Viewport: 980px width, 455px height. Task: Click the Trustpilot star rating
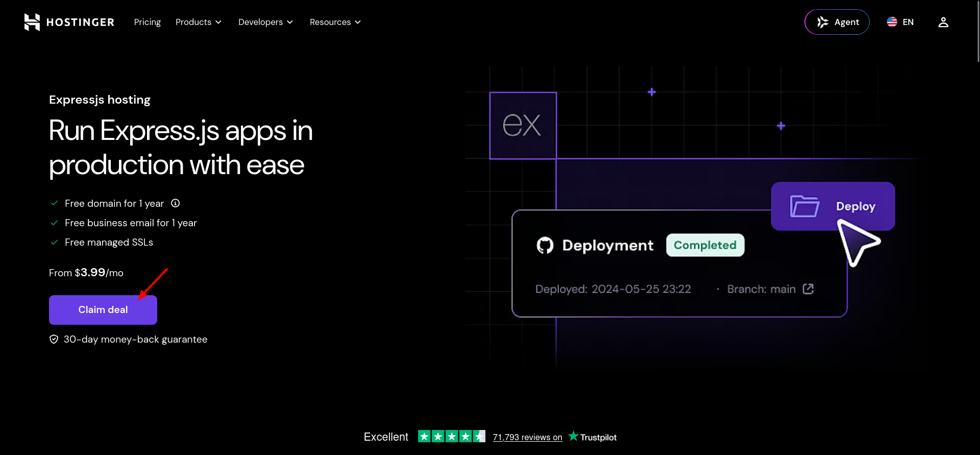[452, 436]
